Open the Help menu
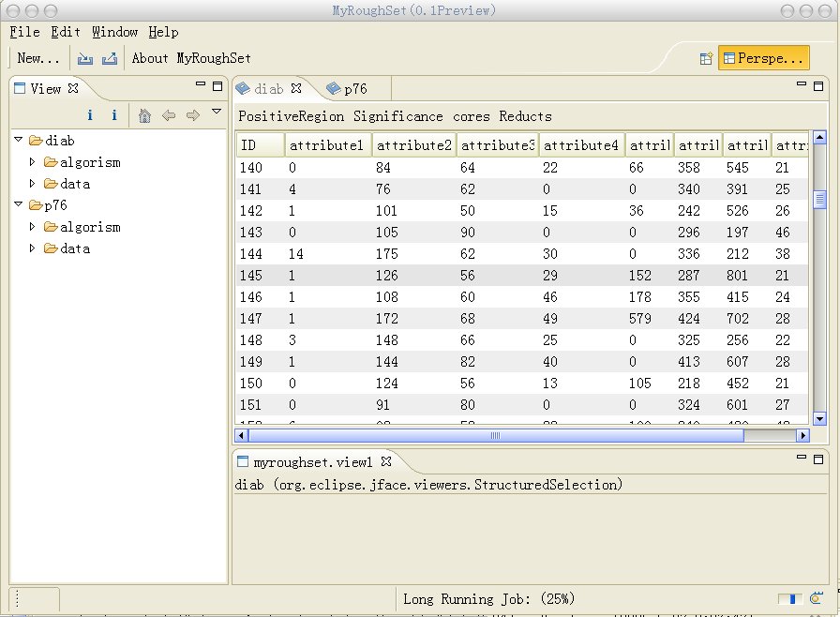 [x=163, y=32]
